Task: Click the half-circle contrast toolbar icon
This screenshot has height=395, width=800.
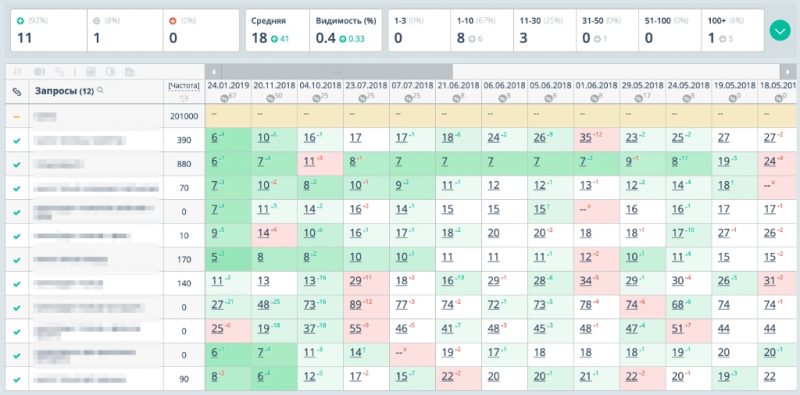Action: pos(110,72)
